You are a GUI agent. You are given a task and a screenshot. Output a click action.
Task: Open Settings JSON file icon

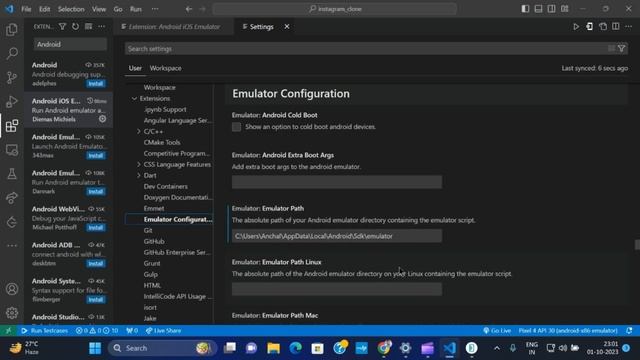(603, 27)
